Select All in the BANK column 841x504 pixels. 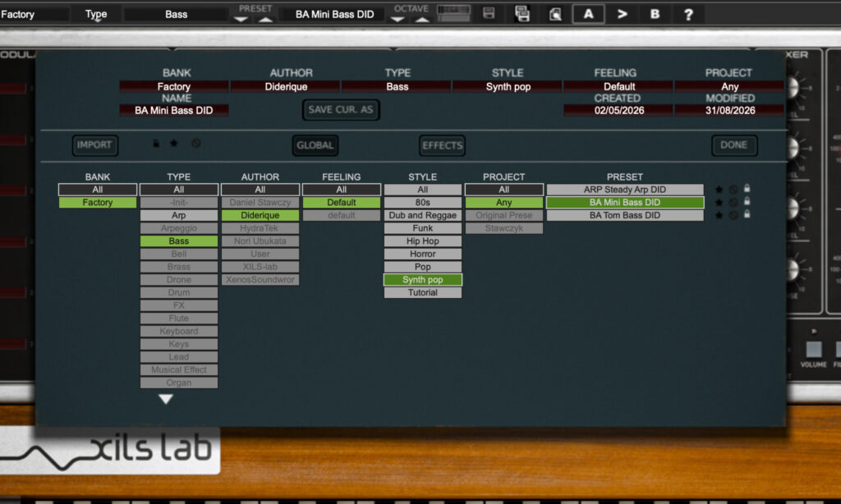(x=98, y=190)
